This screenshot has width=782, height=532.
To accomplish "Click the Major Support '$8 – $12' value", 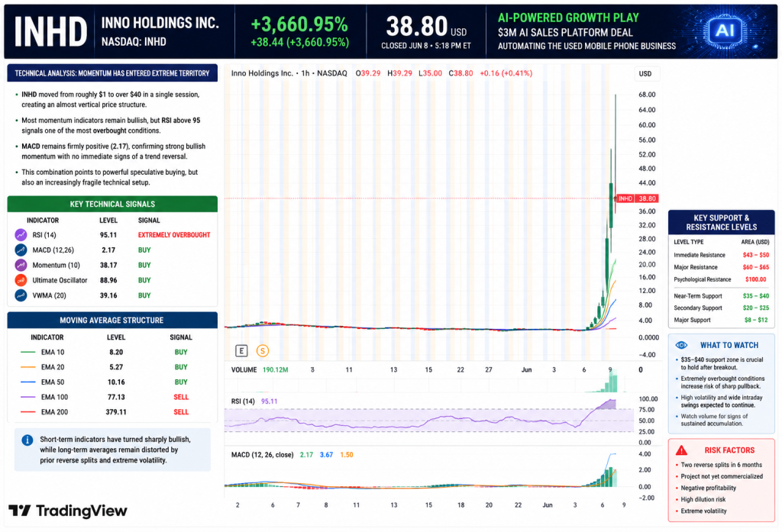I will 756,320.
